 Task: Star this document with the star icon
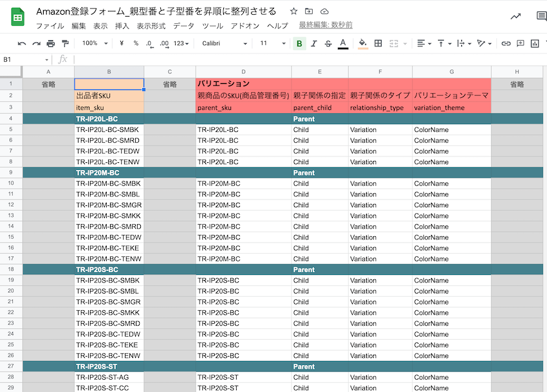[293, 12]
